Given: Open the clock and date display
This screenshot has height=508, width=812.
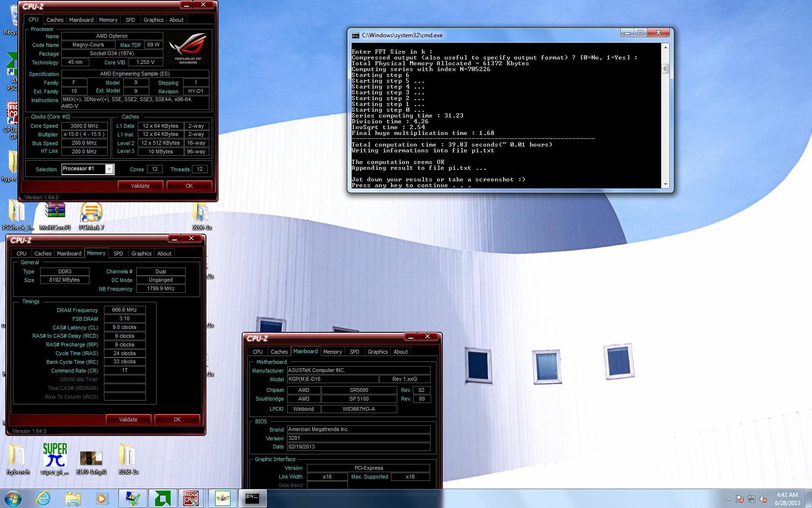Looking at the screenshot, I should (x=787, y=499).
